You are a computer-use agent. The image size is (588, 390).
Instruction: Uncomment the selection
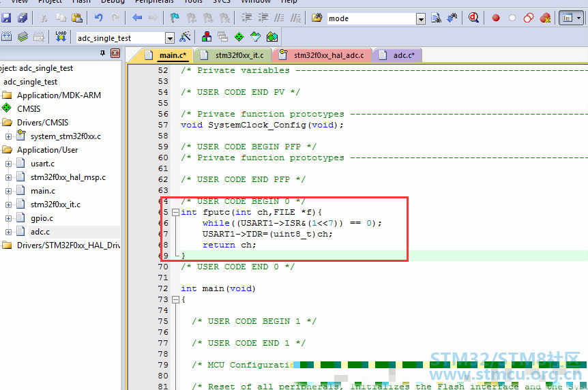tap(295, 18)
